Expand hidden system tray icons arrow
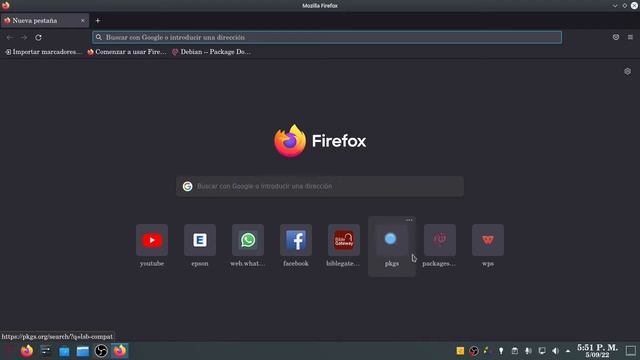 coord(568,351)
